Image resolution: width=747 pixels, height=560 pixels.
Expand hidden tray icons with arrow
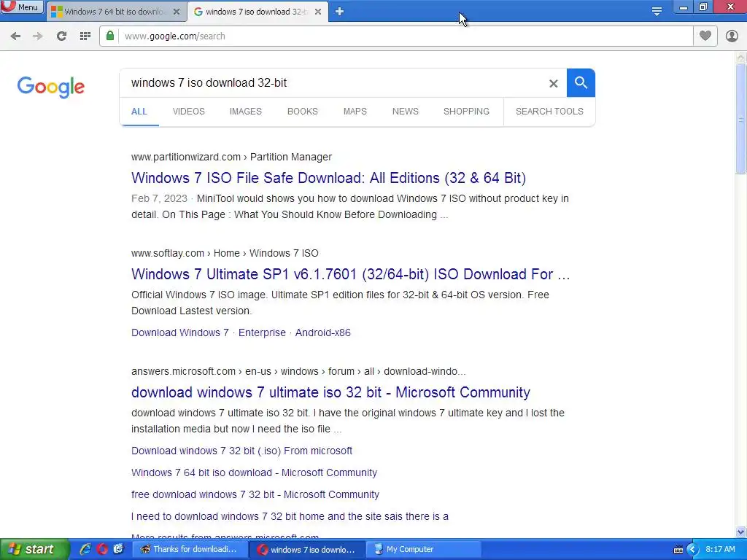coord(692,550)
